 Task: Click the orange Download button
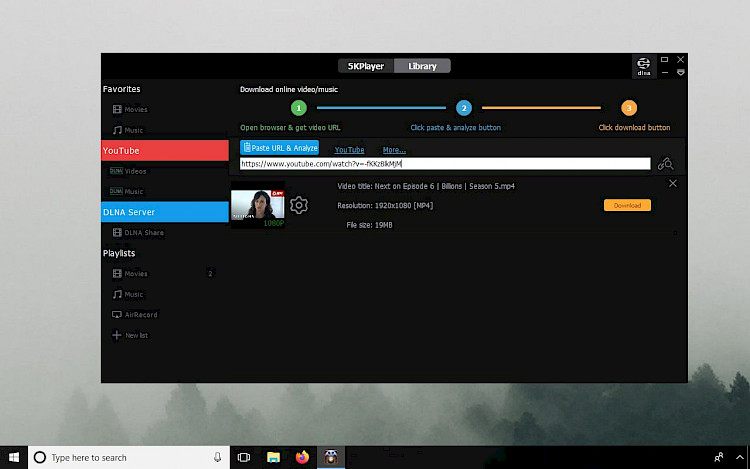point(627,205)
